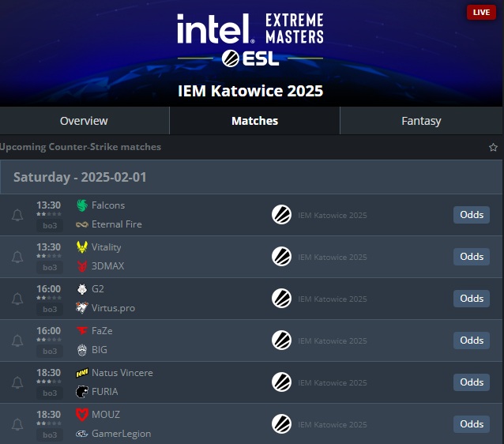Toggle notification bell for FaZe vs BIG
The width and height of the screenshot is (504, 444).
pyautogui.click(x=17, y=341)
